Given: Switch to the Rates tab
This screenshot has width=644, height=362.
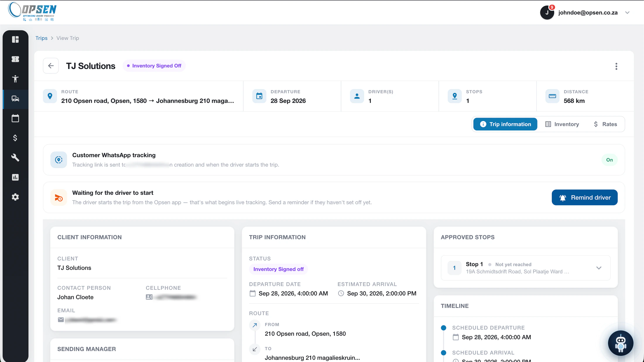Looking at the screenshot, I should (605, 124).
